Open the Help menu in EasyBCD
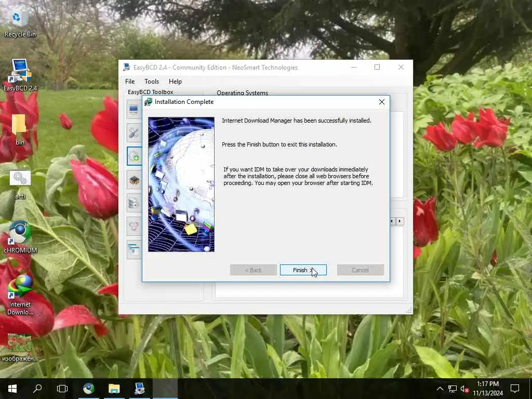The width and height of the screenshot is (532, 399). coord(175,82)
